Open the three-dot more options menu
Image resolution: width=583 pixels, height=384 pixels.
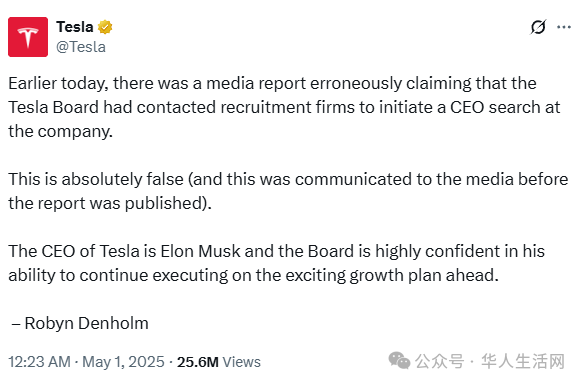[564, 27]
